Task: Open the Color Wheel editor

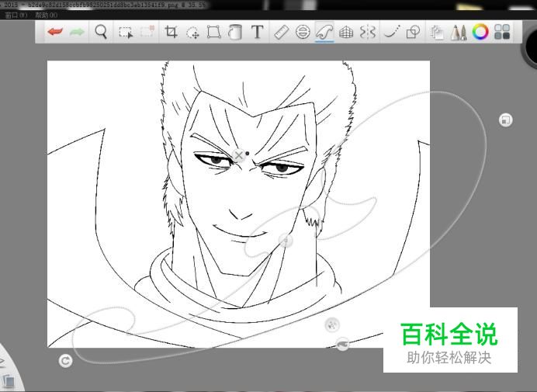Action: (x=480, y=32)
